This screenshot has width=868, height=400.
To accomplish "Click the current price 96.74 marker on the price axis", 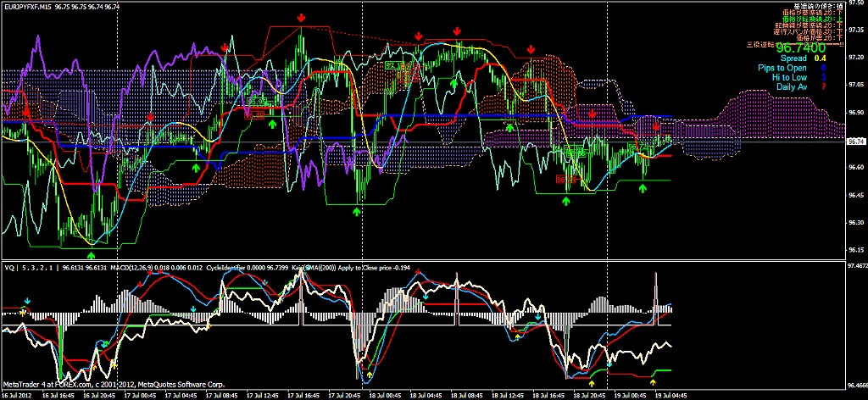I will (856, 142).
